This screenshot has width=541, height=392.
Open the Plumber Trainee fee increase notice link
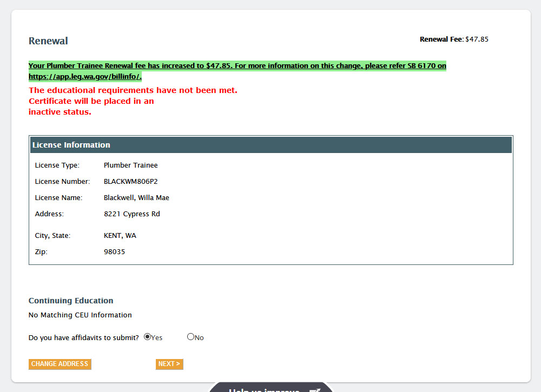pyautogui.click(x=237, y=71)
